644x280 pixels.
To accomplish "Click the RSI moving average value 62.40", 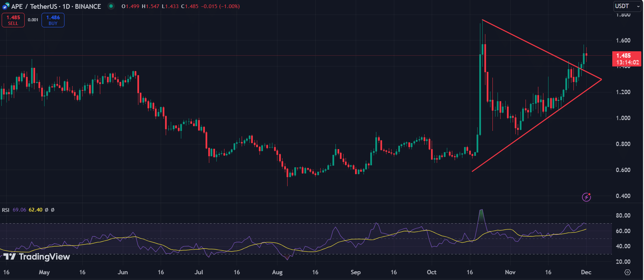I will click(35, 210).
